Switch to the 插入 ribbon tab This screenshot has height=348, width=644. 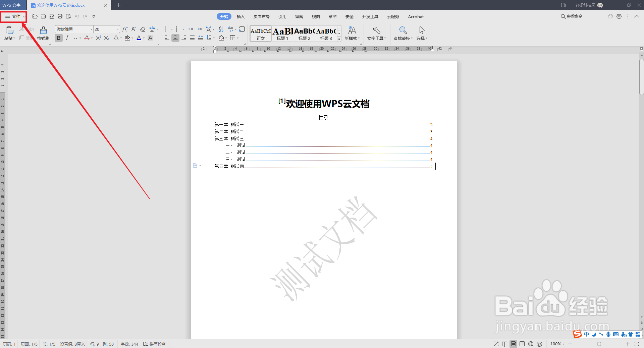[240, 16]
